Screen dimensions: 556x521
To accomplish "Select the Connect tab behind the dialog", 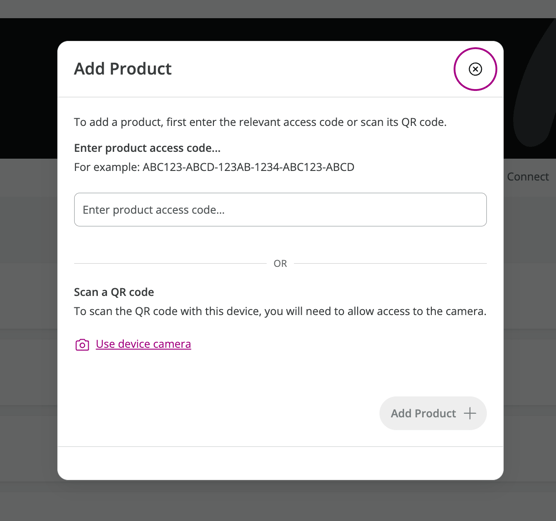I will coord(528,177).
